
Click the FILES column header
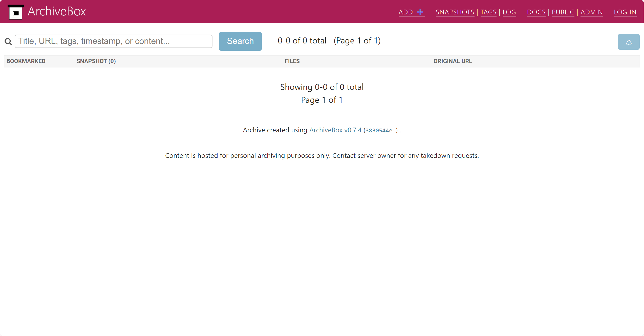coord(292,61)
